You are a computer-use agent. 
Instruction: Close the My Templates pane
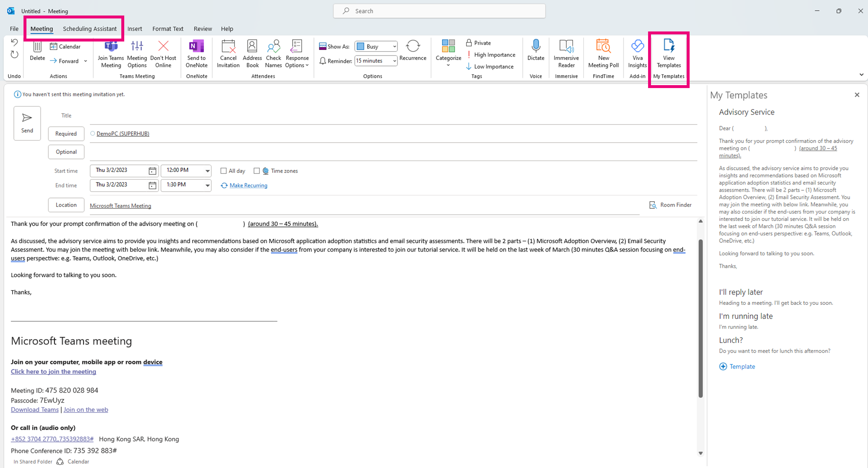click(x=857, y=95)
